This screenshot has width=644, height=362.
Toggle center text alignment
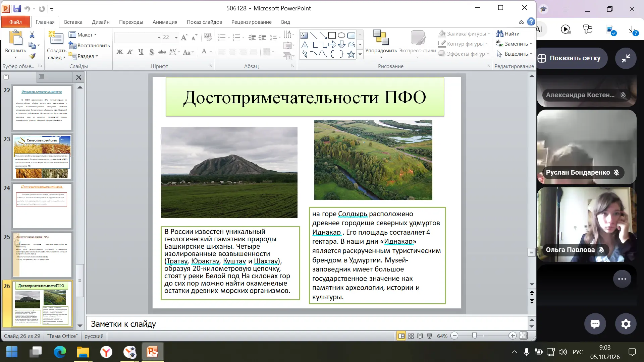click(x=232, y=52)
